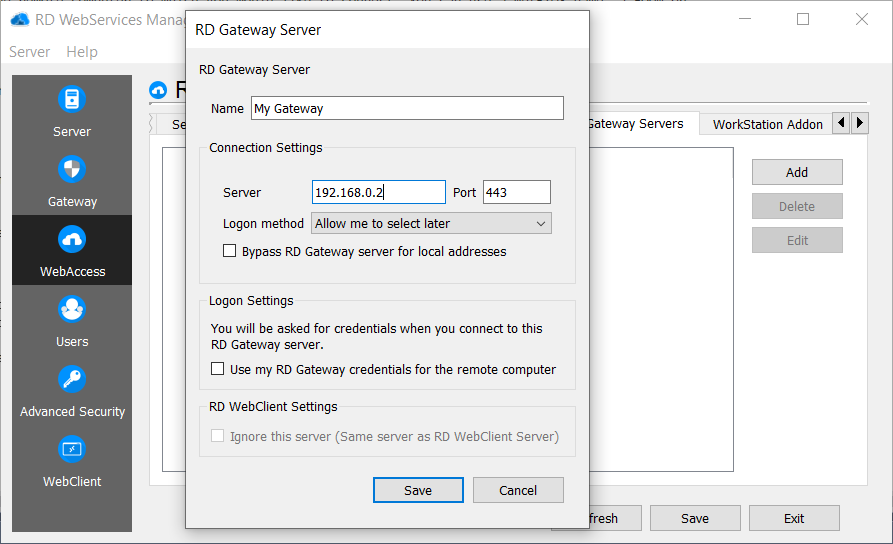Click the Name input field

click(x=406, y=108)
